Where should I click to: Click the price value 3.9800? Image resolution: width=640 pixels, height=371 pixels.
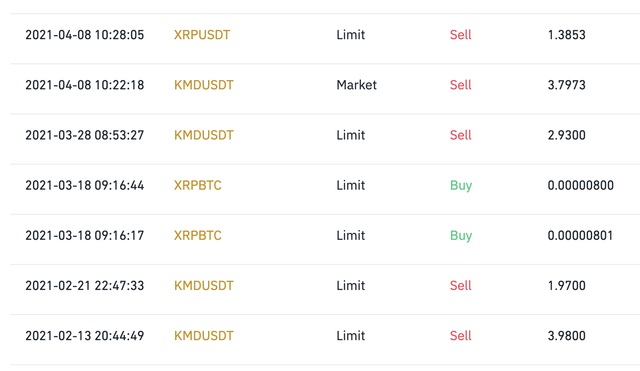pyautogui.click(x=567, y=336)
